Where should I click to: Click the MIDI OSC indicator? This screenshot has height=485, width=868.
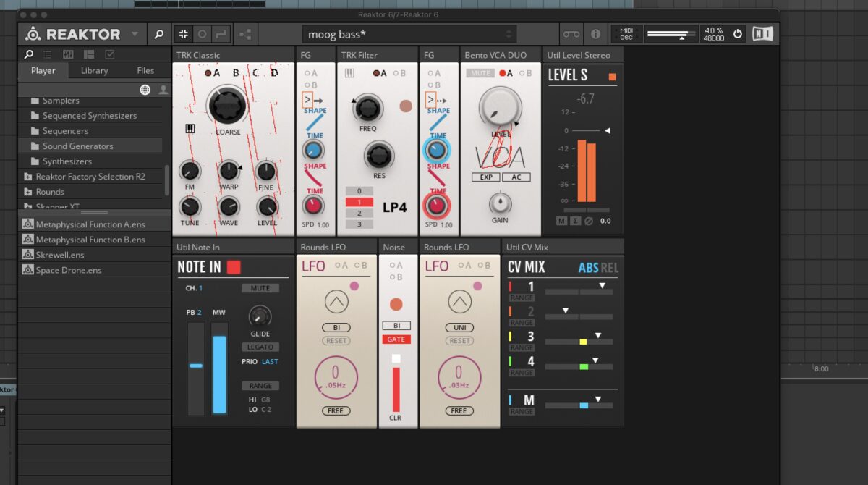(x=626, y=34)
